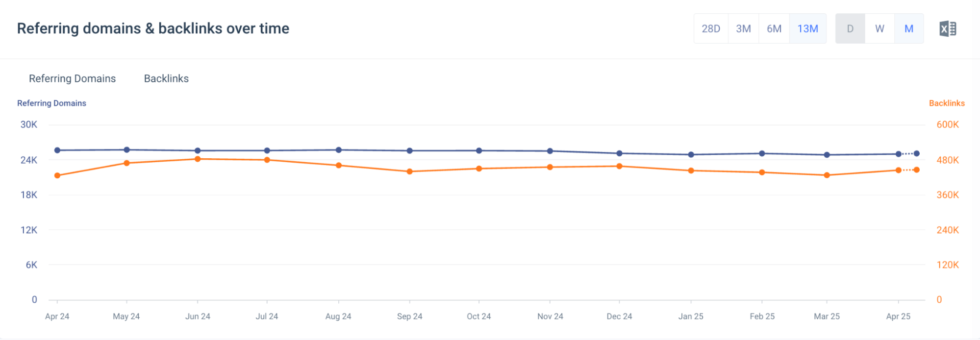
Task: Select the Dec 24 data point on the backlinks line
Action: (619, 166)
